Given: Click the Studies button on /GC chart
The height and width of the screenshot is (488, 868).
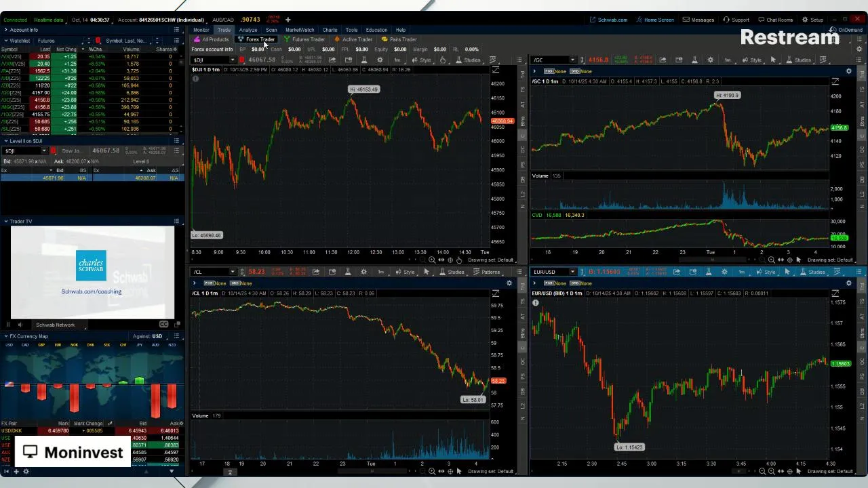Looking at the screenshot, I should tap(798, 60).
